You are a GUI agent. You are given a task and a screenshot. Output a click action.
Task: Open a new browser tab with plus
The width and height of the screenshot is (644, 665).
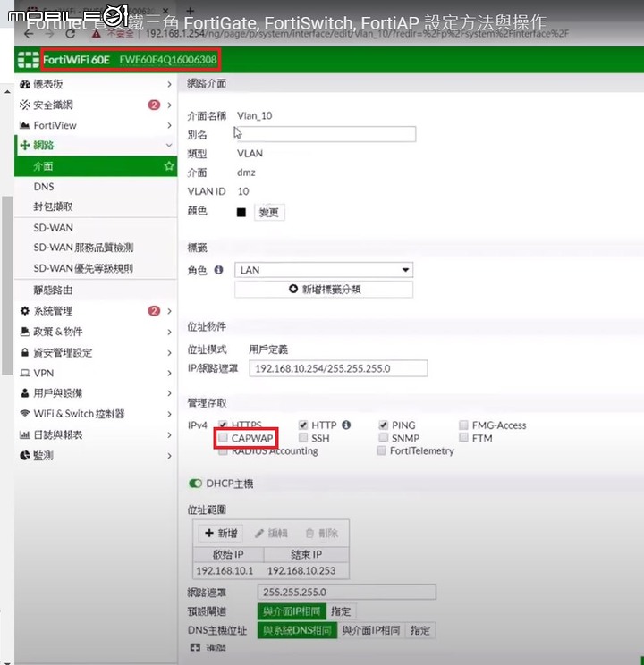coord(191,11)
